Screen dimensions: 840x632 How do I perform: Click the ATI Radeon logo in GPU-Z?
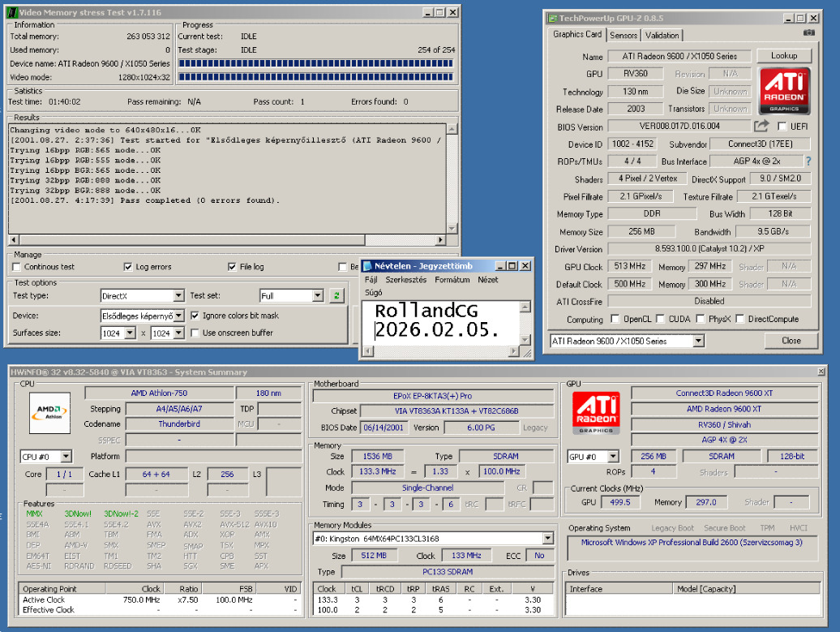785,90
